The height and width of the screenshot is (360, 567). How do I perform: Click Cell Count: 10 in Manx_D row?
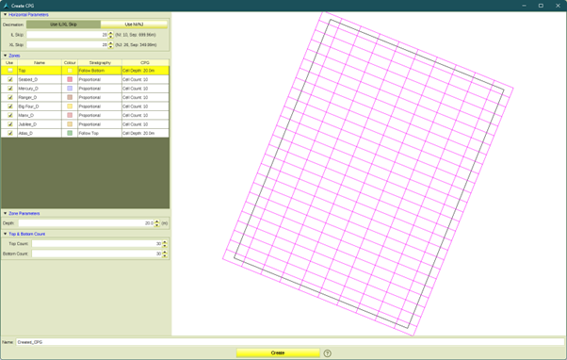[145, 115]
